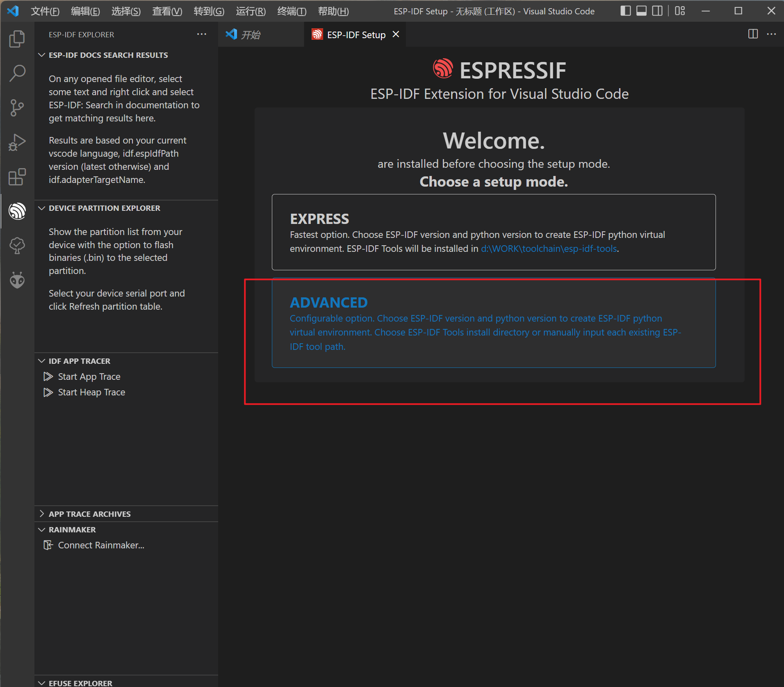Open the 运行(R) menu
The image size is (784, 687).
251,11
